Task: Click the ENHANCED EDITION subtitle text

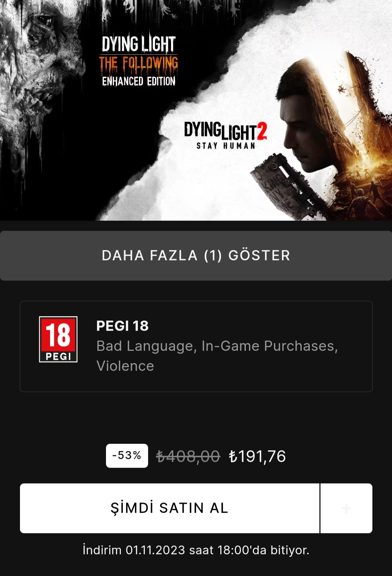Action: pos(139,81)
